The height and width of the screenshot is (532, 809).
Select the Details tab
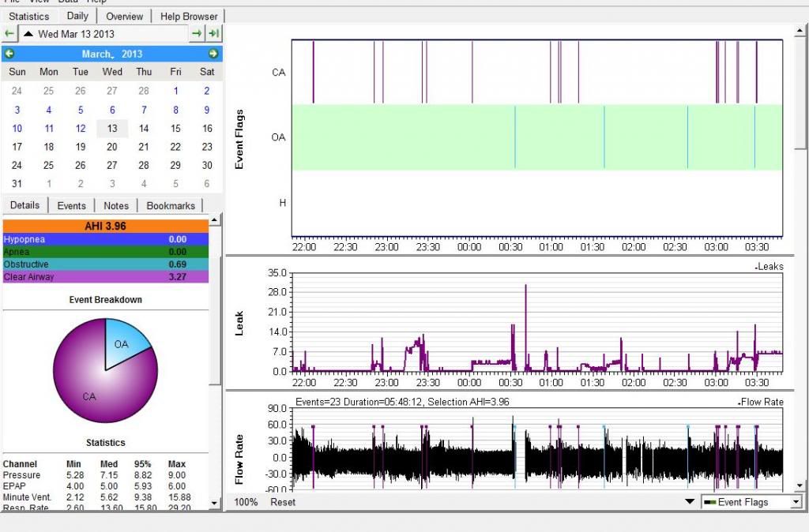[x=24, y=205]
